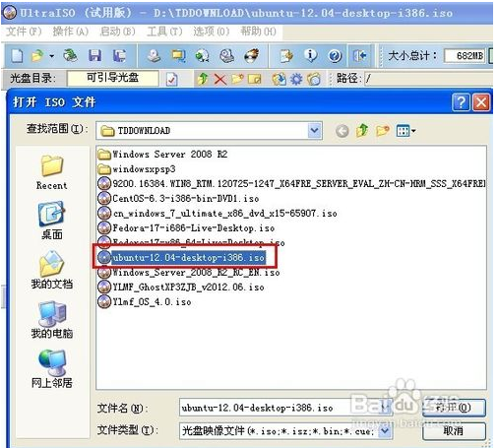Click the red X delete icon
498x448 pixels.
tap(220, 79)
